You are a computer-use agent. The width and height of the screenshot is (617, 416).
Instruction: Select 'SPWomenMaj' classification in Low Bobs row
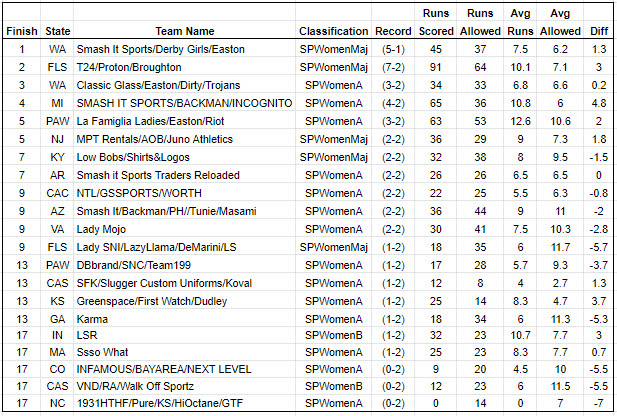point(333,157)
